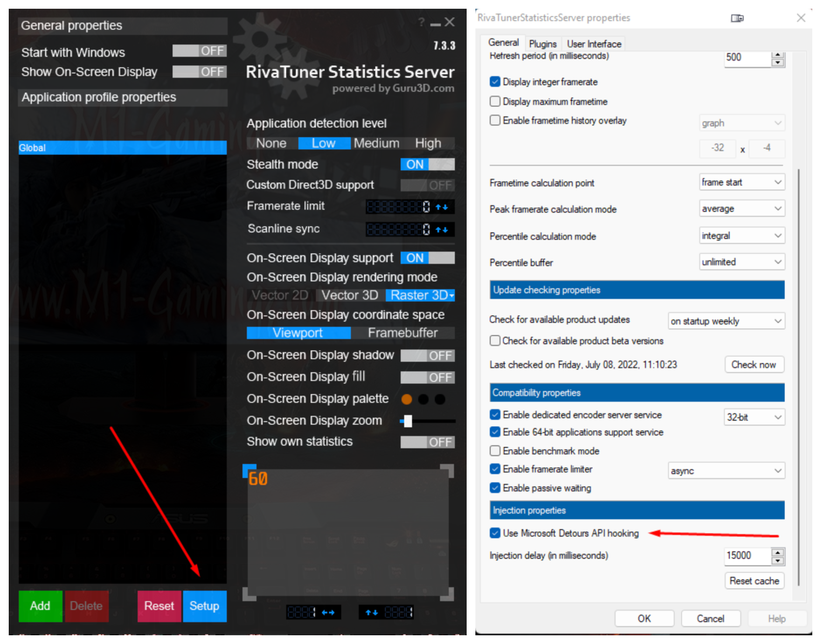
Task: Switch to the Plugins tab
Action: (x=543, y=43)
